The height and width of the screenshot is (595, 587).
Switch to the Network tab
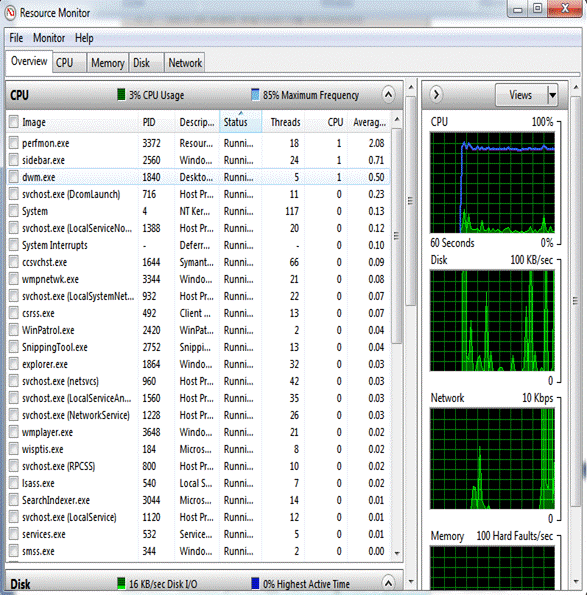185,63
